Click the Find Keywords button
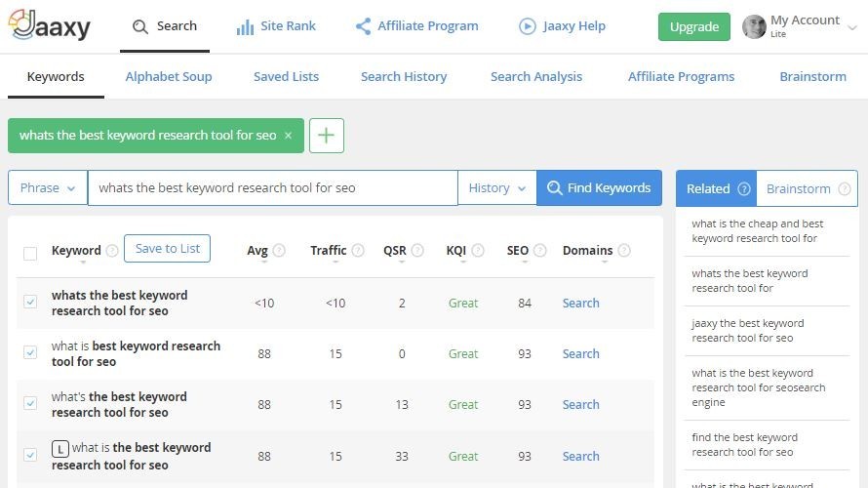Image resolution: width=868 pixels, height=488 pixels. click(x=599, y=187)
